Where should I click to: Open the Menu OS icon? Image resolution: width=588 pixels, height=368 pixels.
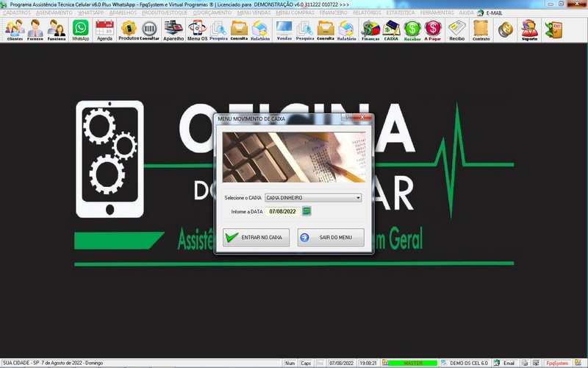pyautogui.click(x=197, y=30)
